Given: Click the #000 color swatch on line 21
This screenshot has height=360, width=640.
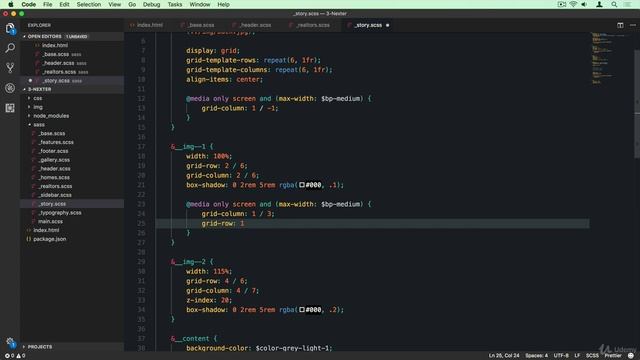Looking at the screenshot, I should click(302, 185).
